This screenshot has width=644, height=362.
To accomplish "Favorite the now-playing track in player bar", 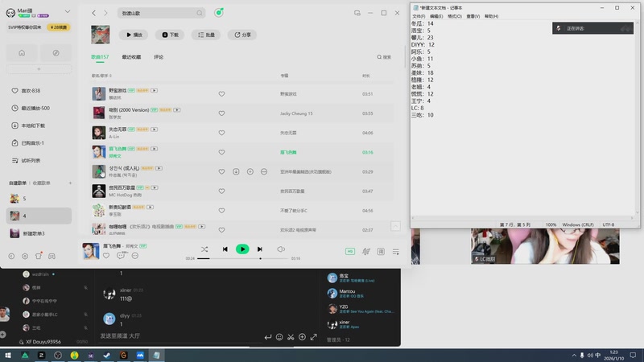I will click(x=106, y=256).
